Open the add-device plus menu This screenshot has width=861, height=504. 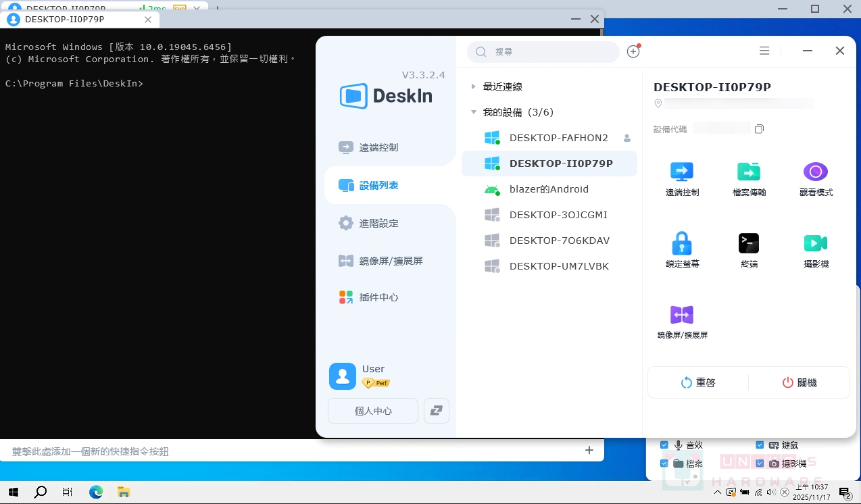coord(633,51)
